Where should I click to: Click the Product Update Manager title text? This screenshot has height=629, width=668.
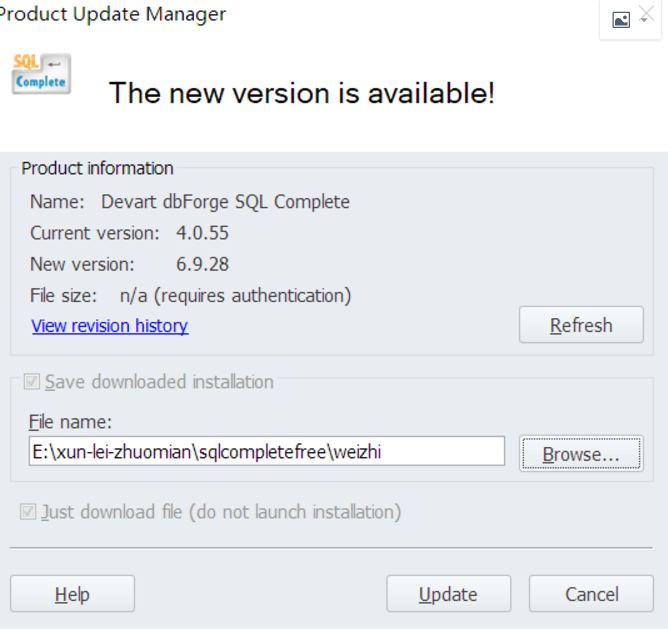point(113,14)
